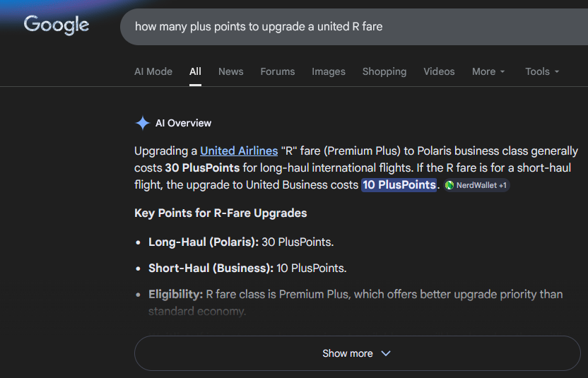Click the Show more chevron icon

(x=386, y=353)
